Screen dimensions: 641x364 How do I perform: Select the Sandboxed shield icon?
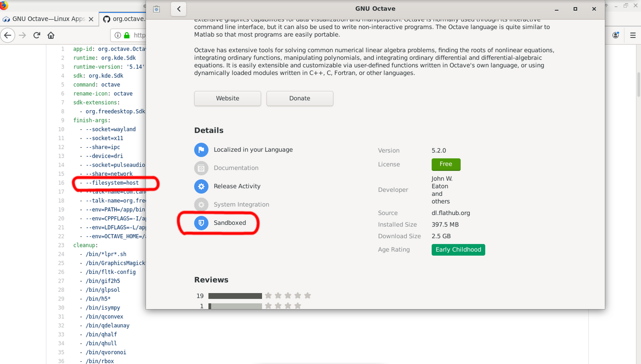point(201,223)
